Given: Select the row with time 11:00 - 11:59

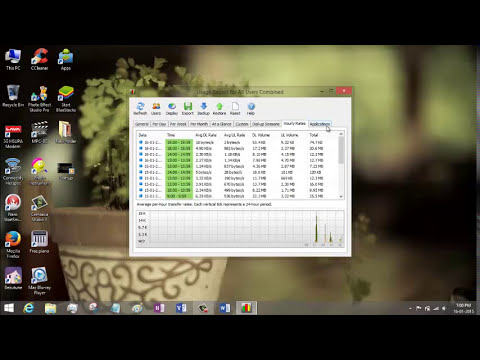Looking at the screenshot, I should coord(237,184).
